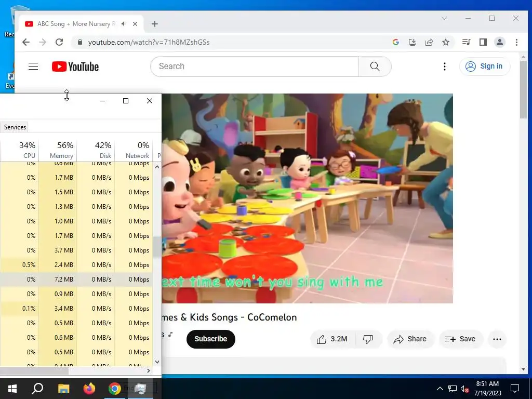Open the clock showing 8:51 AM
This screenshot has height=399, width=532.
point(487,389)
